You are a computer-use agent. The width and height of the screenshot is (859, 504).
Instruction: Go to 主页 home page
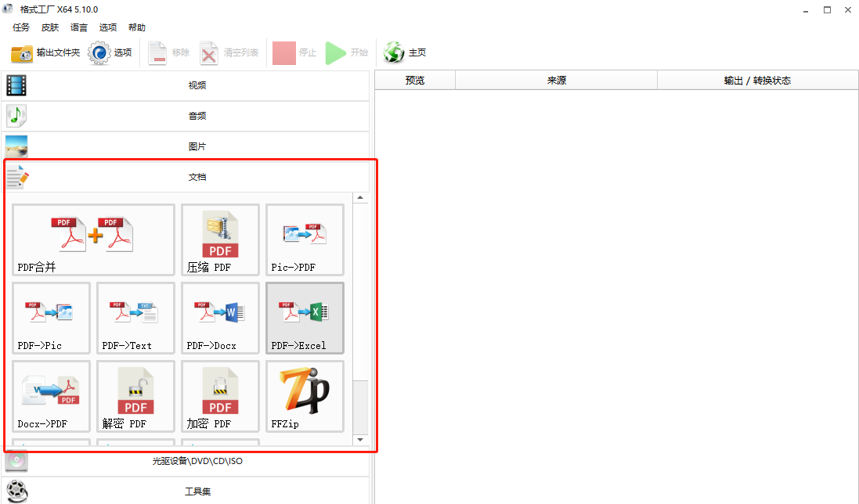pos(404,53)
